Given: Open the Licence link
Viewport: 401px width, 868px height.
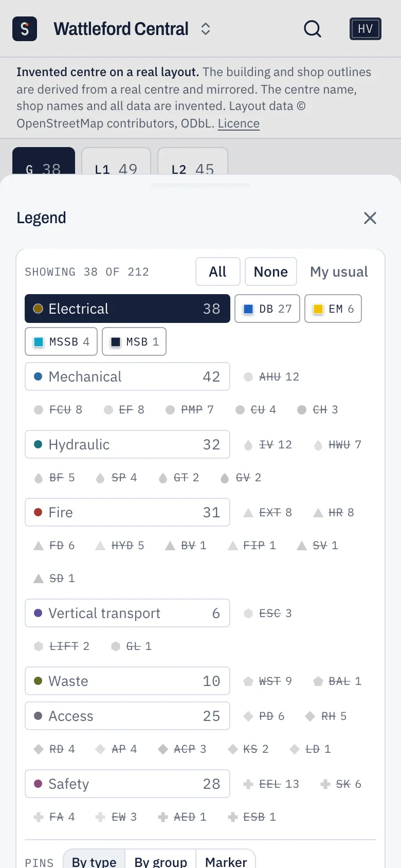Looking at the screenshot, I should point(239,123).
